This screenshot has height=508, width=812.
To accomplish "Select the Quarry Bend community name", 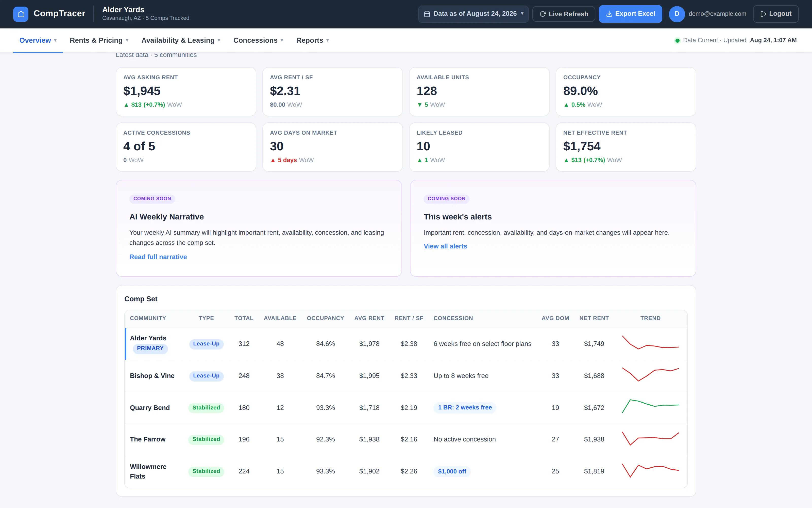I will tap(150, 408).
